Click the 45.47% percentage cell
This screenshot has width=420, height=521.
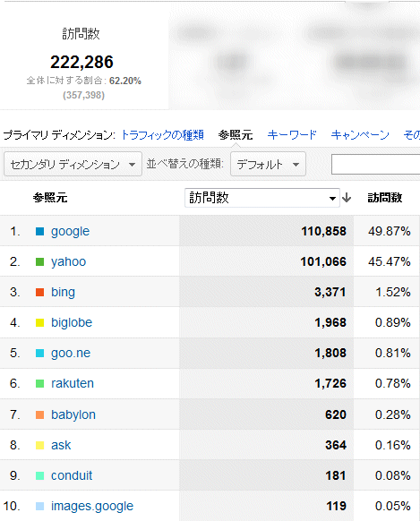click(389, 261)
